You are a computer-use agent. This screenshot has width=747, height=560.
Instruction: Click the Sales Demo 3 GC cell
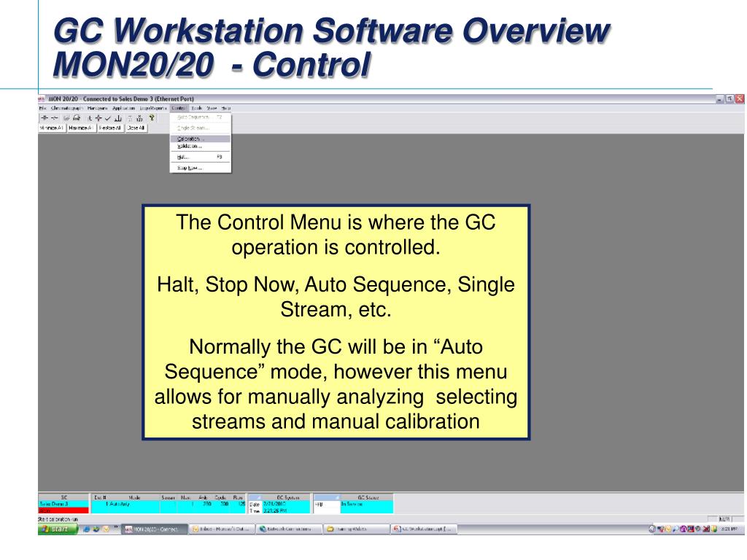(64, 504)
